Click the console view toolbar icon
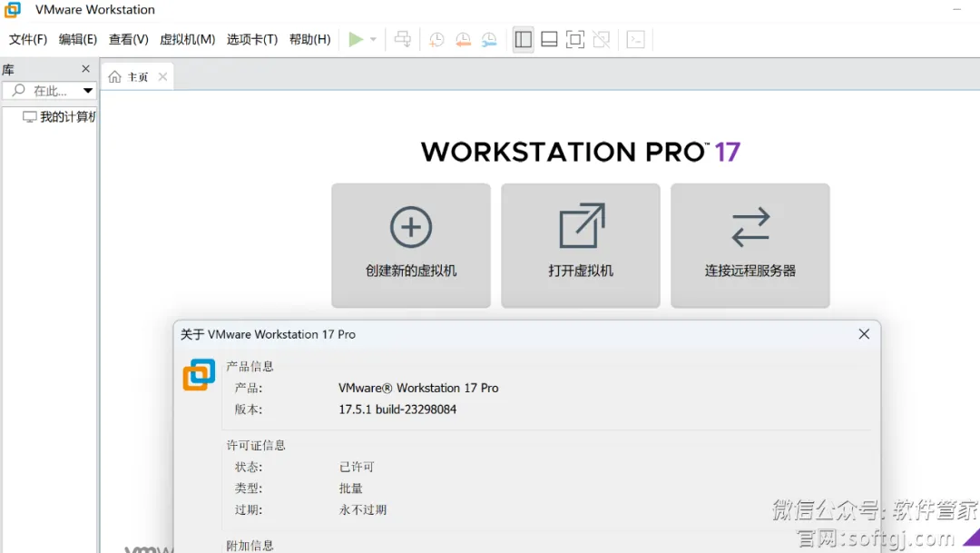Viewport: 980px width, 553px height. (x=635, y=39)
